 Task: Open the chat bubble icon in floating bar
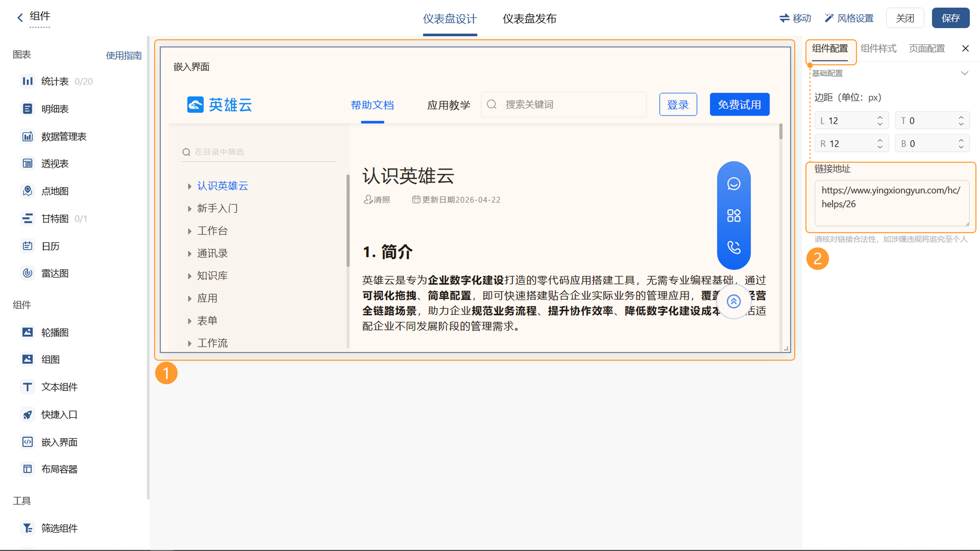point(733,184)
